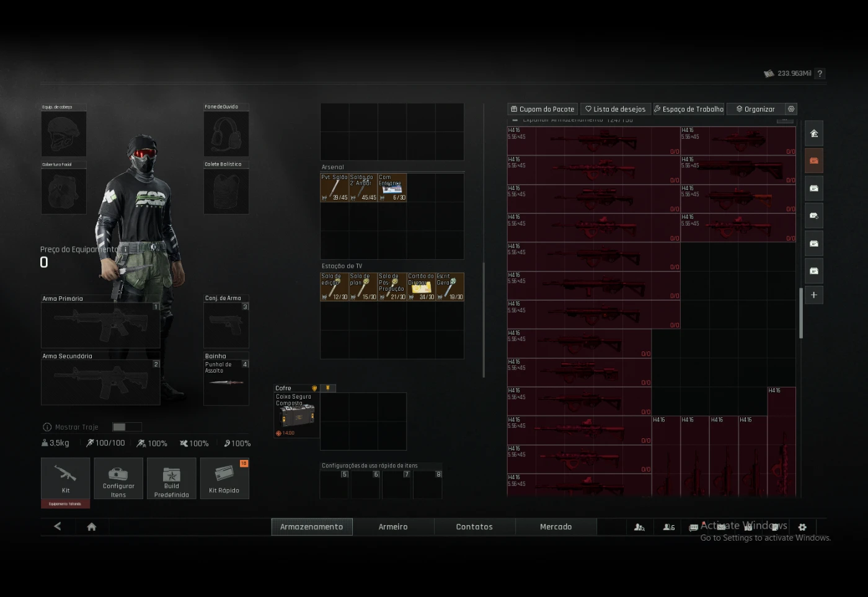The width and height of the screenshot is (868, 597).
Task: Toggle the Mostrar Traje switch
Action: [126, 427]
